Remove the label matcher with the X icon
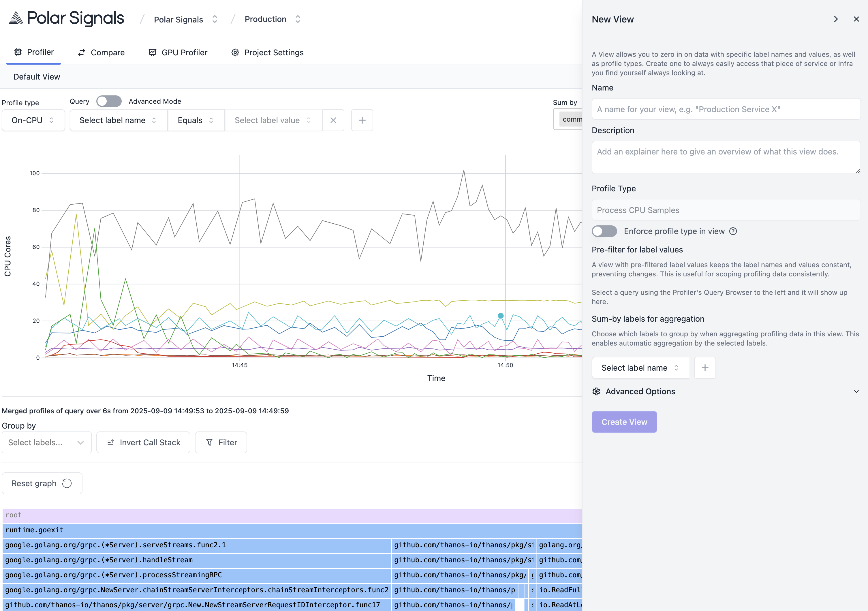Screen dimensions: 868x611 [333, 120]
